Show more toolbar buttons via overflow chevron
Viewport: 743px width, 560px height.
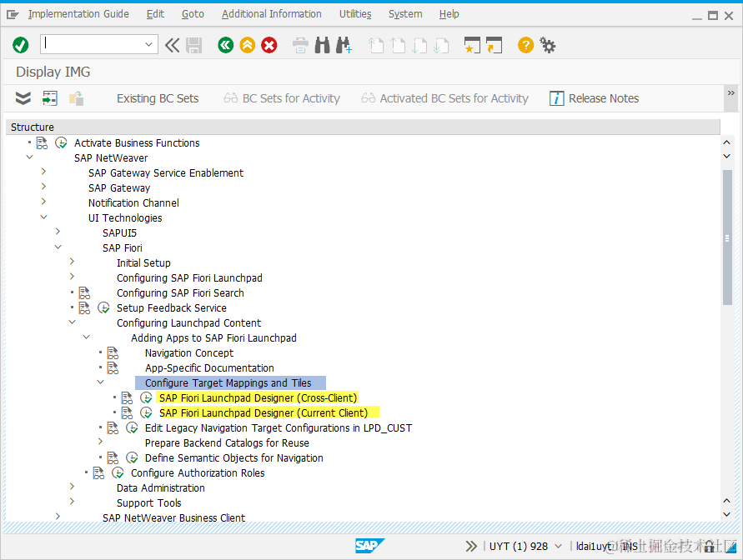tap(731, 92)
